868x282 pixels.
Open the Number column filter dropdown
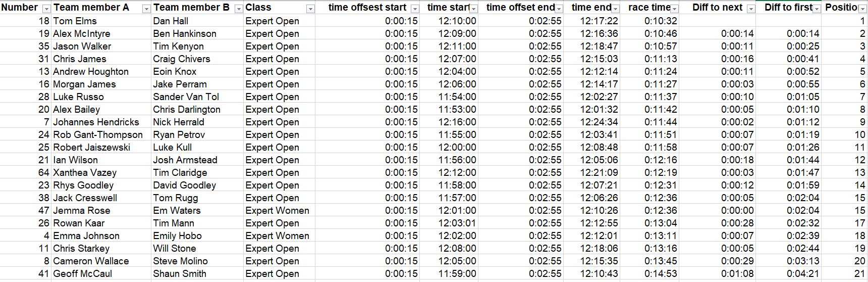[x=46, y=9]
